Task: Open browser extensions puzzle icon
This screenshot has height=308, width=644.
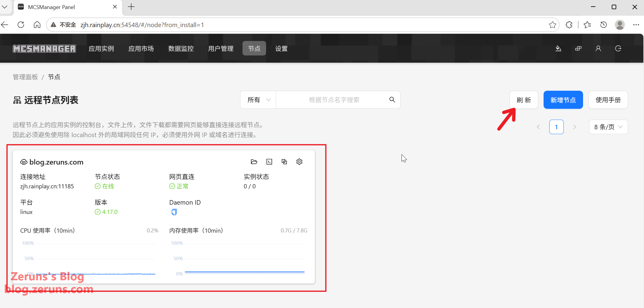Action: [569, 25]
